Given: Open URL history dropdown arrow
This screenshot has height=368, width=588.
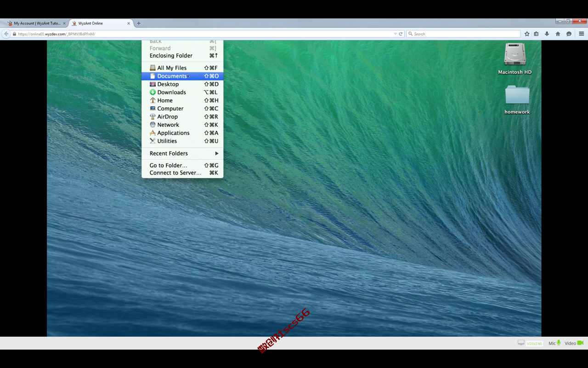Looking at the screenshot, I should tap(395, 34).
